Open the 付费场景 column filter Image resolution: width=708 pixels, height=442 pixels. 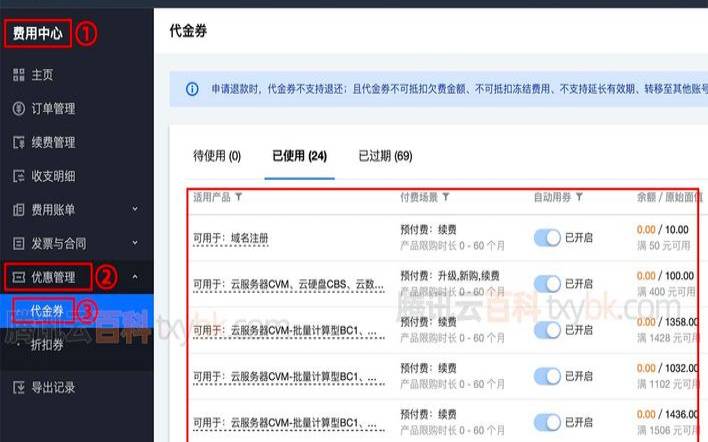click(445, 197)
